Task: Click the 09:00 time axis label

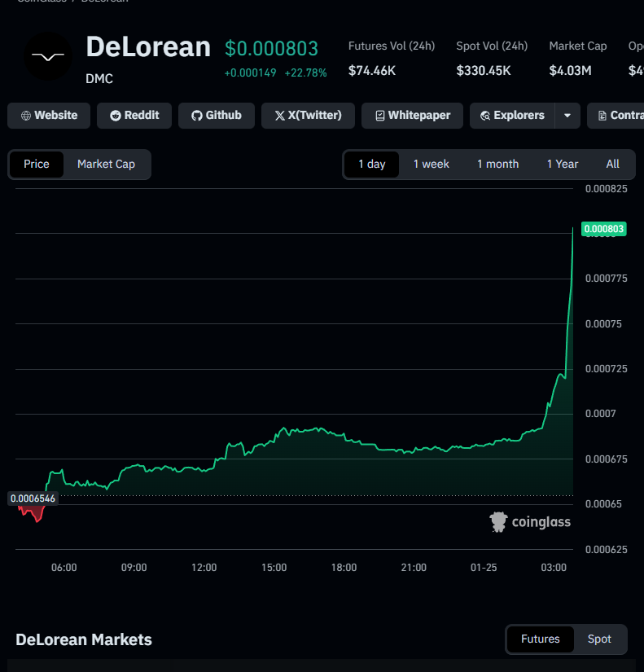Action: tap(134, 568)
